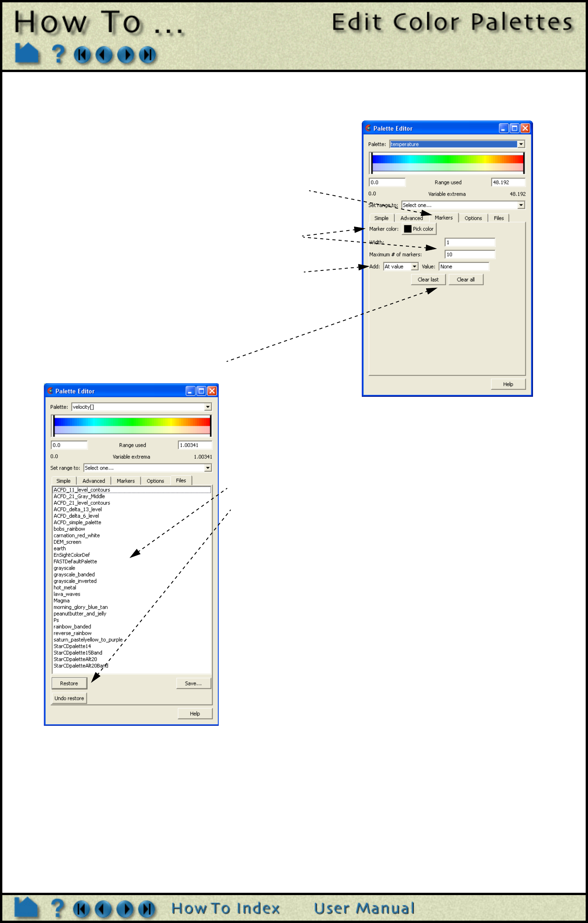Image resolution: width=588 pixels, height=923 pixels.
Task: Click Help in the temperature Palette Editor
Action: [508, 384]
